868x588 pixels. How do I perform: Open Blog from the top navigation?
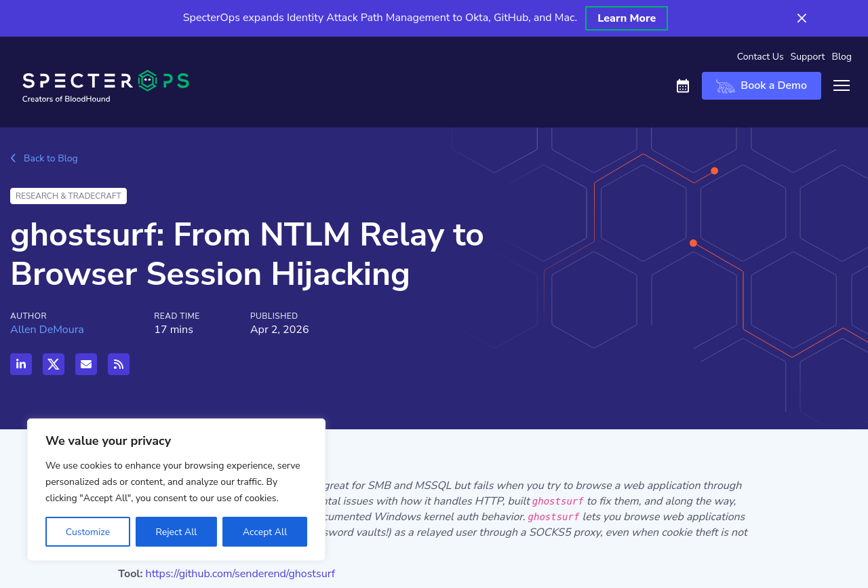pos(841,57)
